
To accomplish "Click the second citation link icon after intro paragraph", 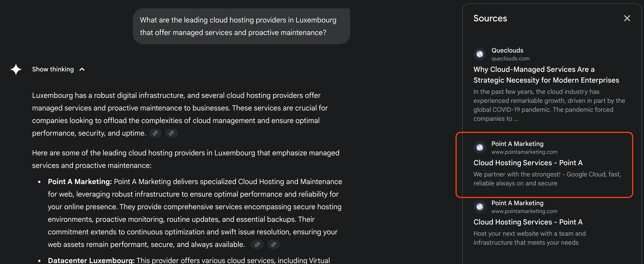I will tap(171, 133).
